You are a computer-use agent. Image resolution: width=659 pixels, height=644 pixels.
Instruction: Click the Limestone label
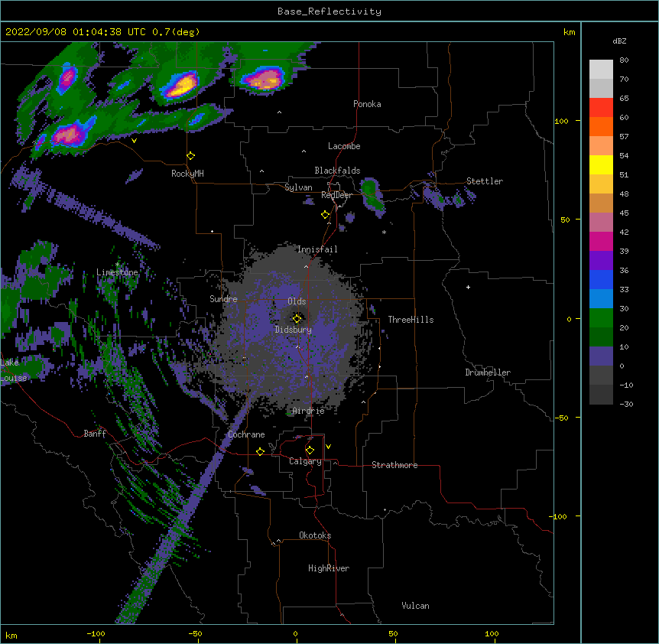[117, 272]
